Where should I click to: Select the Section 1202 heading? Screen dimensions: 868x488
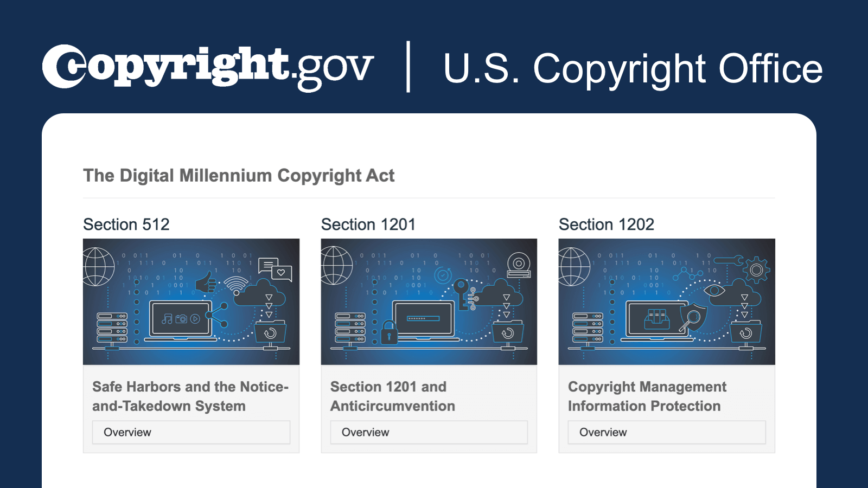(x=607, y=224)
